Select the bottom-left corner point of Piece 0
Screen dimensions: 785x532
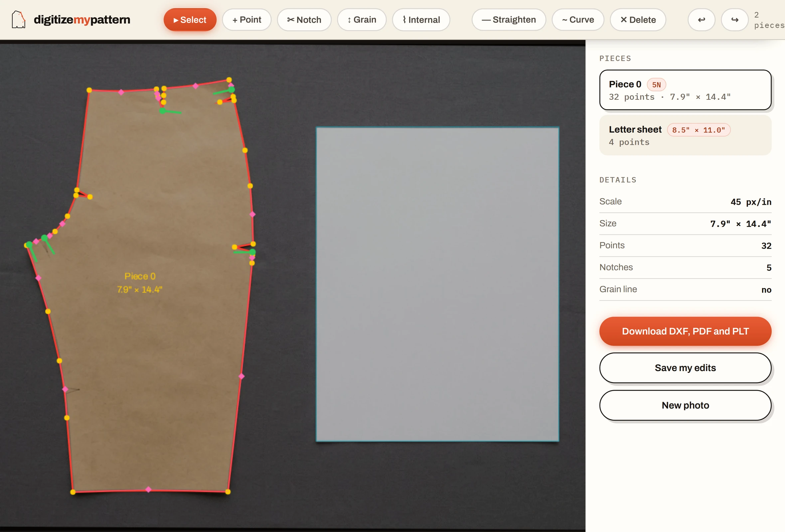tap(73, 492)
